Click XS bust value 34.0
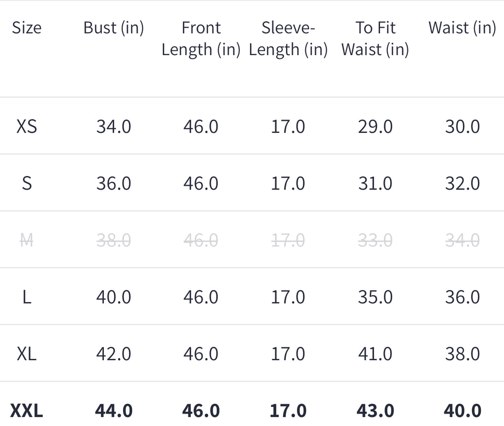Viewport: 504px width, 426px height. pyautogui.click(x=114, y=126)
